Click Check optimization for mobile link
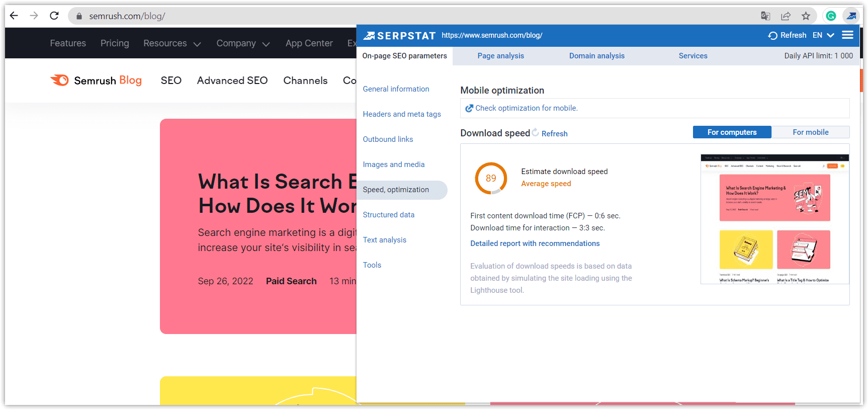 pos(527,108)
